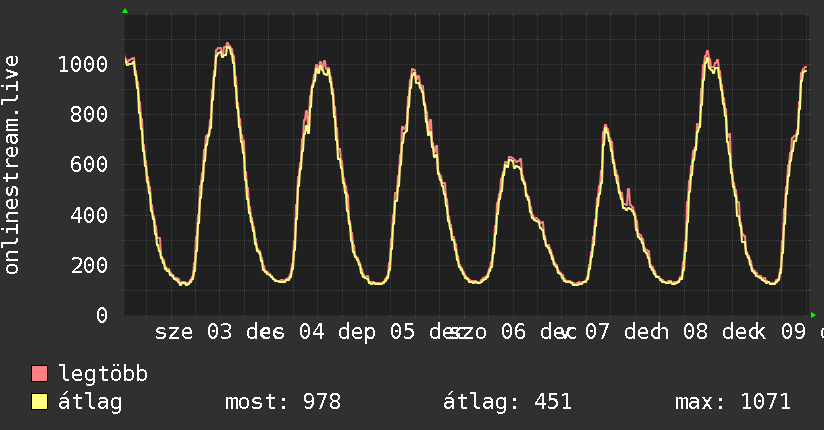Click the green arrow atop the Y axis
This screenshot has height=430, width=824.
(125, 11)
